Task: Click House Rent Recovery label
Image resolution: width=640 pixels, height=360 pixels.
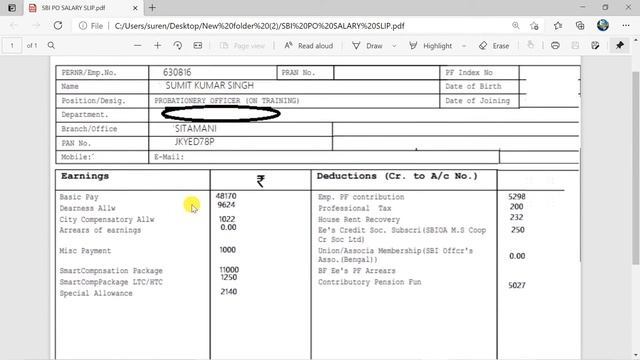Action: click(x=359, y=219)
